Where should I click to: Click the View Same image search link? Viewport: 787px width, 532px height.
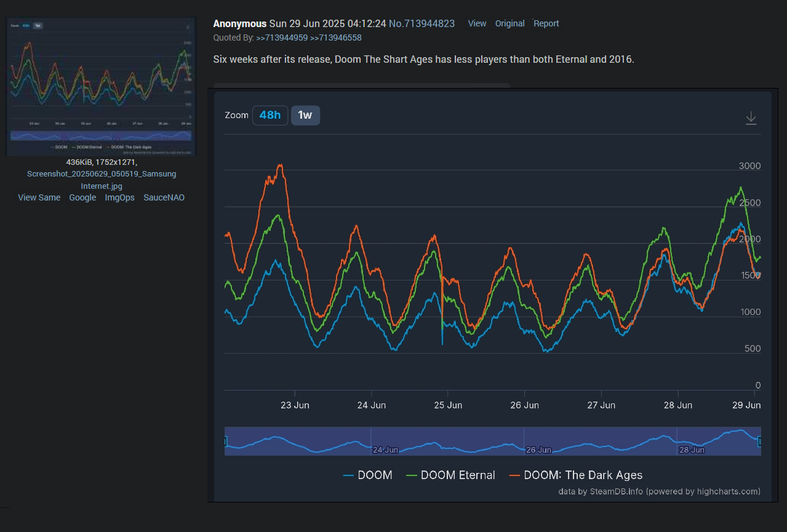(39, 197)
